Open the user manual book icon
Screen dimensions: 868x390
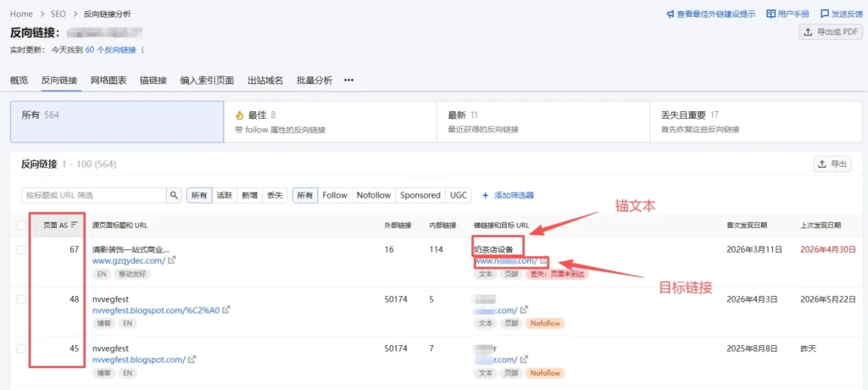[x=771, y=14]
